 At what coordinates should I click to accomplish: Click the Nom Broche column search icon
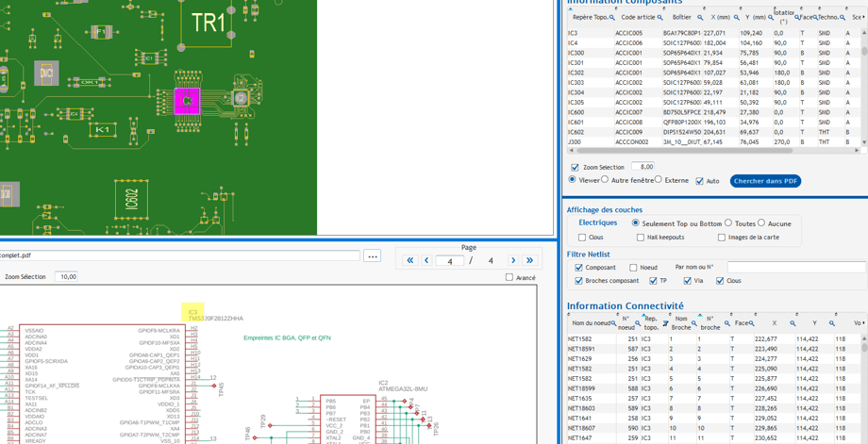point(694,323)
